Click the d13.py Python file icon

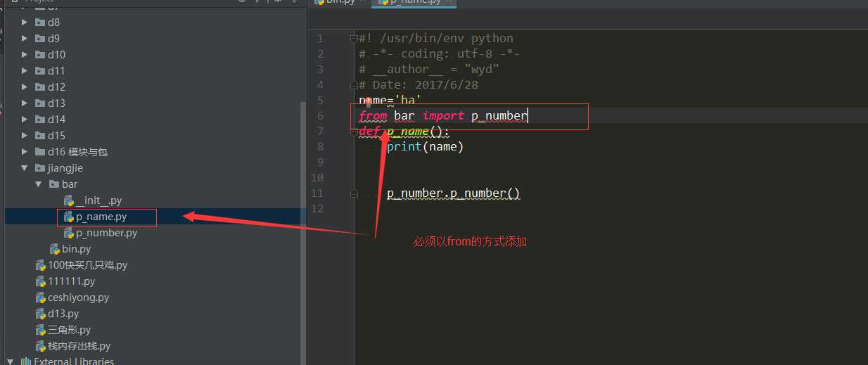tap(41, 314)
